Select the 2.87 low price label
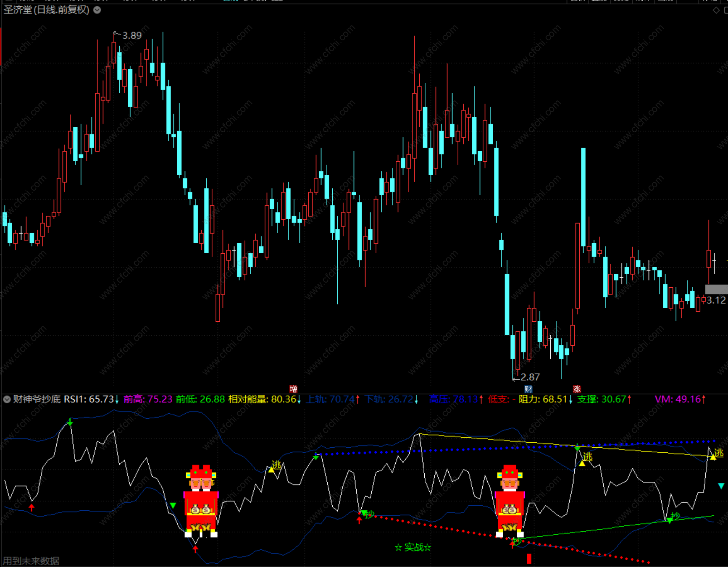Viewport: 728px width, 567px height. (530, 377)
